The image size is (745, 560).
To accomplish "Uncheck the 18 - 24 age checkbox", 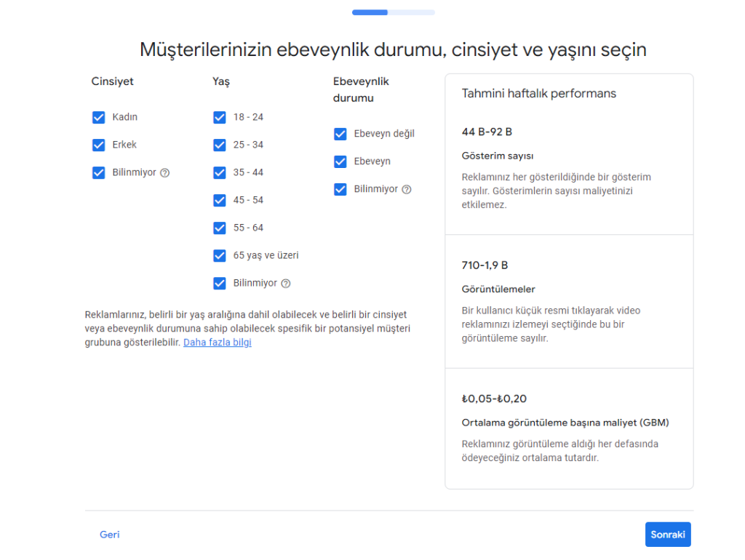I will click(x=220, y=117).
